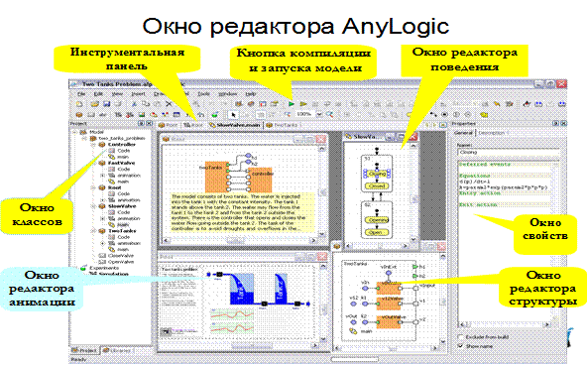The width and height of the screenshot is (588, 365).
Task: Select the General tab in Properties
Action: [463, 133]
